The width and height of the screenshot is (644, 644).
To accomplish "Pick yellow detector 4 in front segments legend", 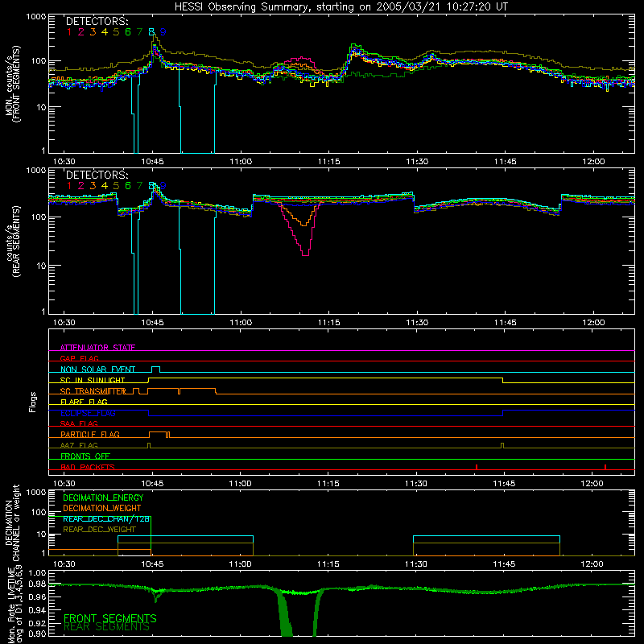I will tap(105, 31).
